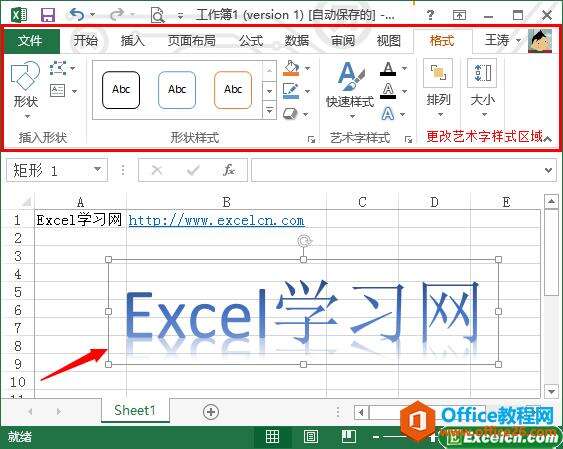
Task: Click the Cancel X in formula bar
Action: [157, 170]
